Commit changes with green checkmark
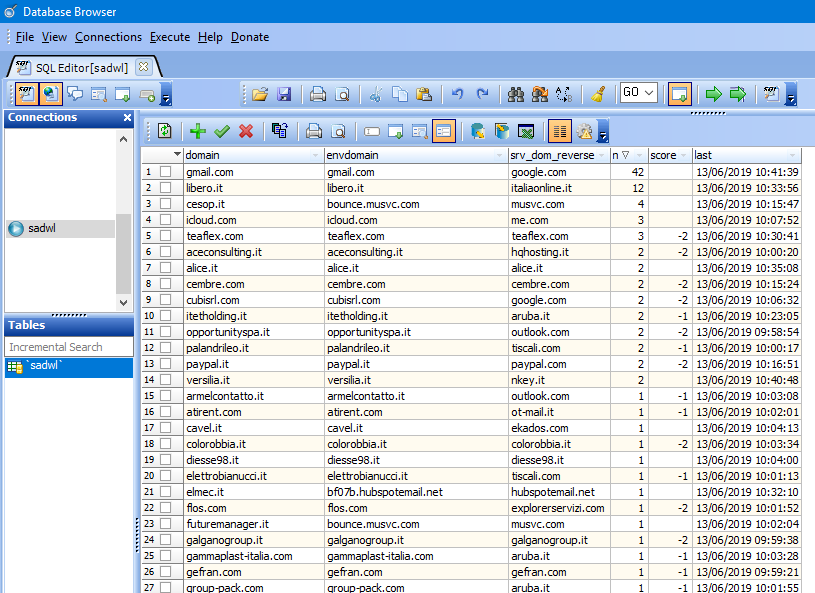This screenshot has width=815, height=593. 222,131
